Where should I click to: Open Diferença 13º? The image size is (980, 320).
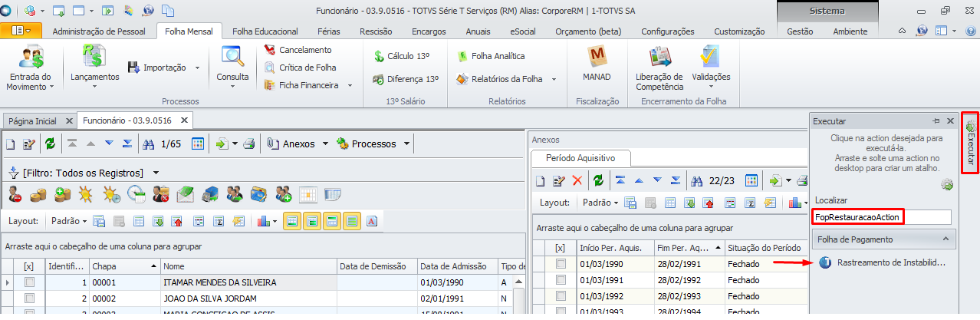click(406, 79)
